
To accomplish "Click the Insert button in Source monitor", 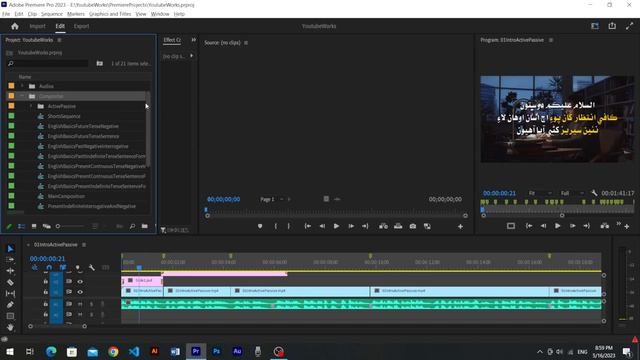I will 383,226.
